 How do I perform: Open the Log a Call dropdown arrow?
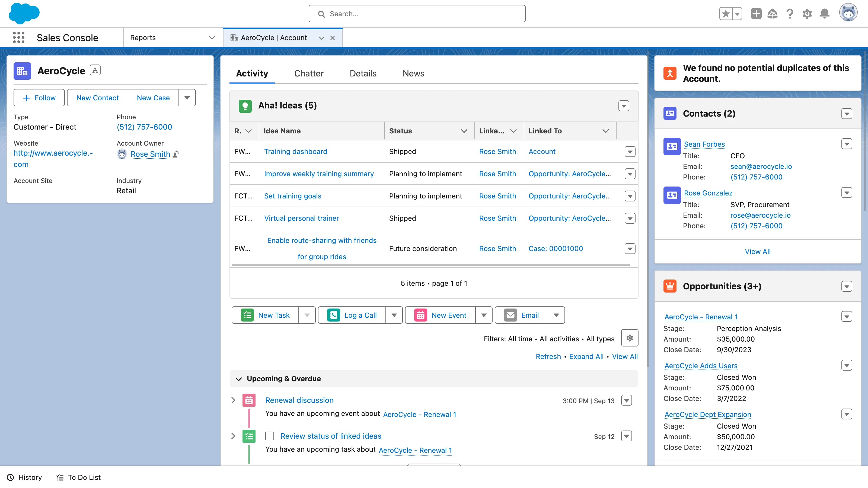click(394, 315)
